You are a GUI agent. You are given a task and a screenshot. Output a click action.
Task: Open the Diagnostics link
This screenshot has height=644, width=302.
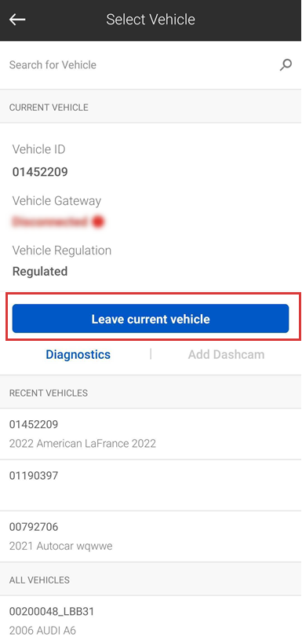(78, 354)
